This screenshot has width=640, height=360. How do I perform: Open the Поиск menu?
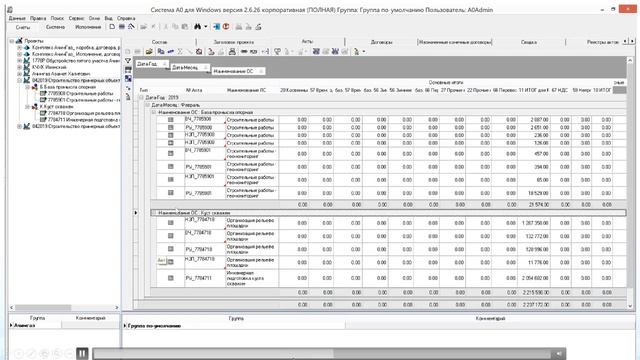click(x=57, y=18)
